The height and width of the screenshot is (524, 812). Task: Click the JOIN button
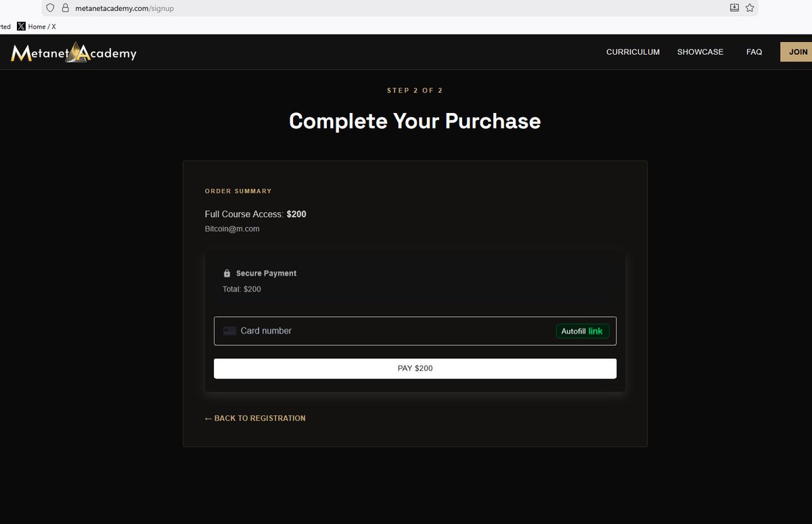(797, 52)
